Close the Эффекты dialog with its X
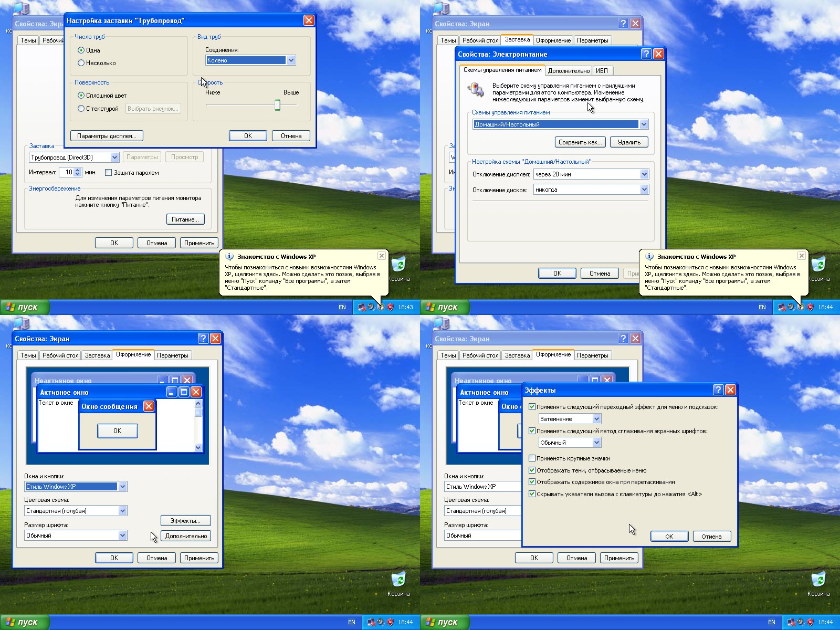This screenshot has height=630, width=840. 730,390
